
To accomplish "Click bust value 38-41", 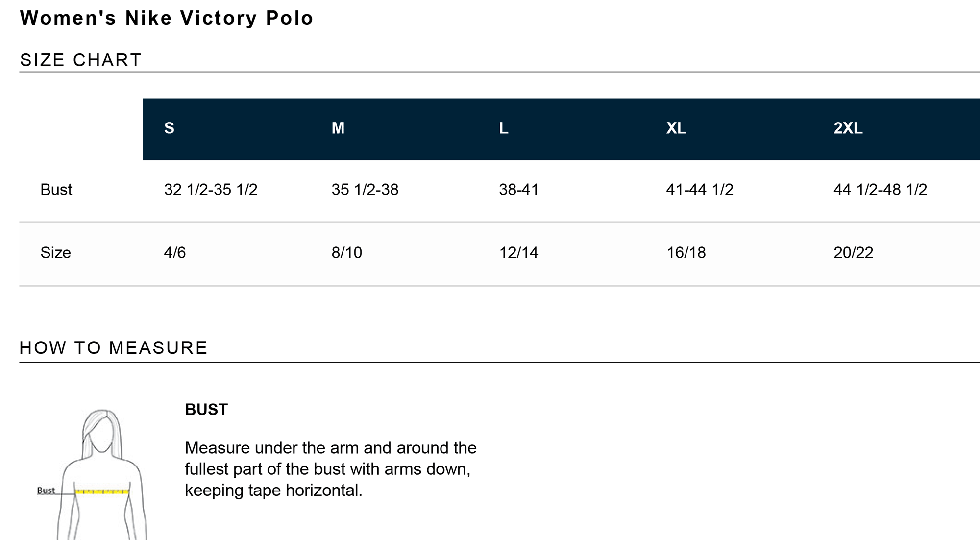I will (519, 190).
